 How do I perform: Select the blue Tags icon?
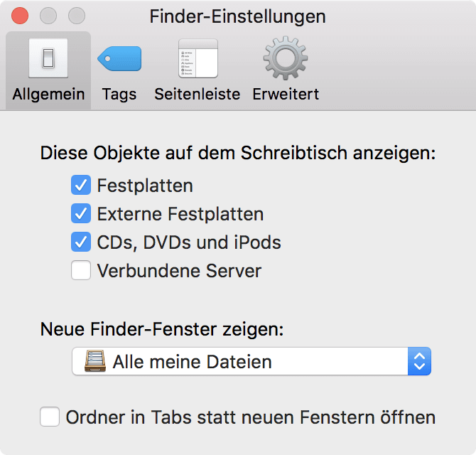point(119,58)
